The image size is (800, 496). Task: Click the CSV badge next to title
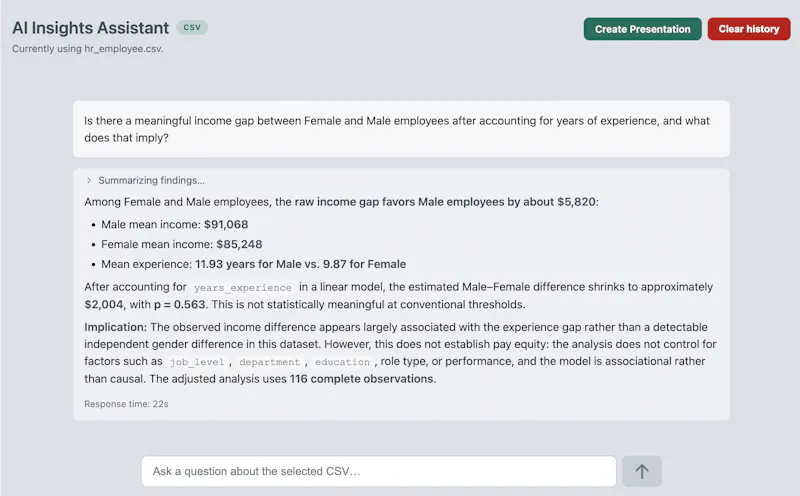coord(192,28)
